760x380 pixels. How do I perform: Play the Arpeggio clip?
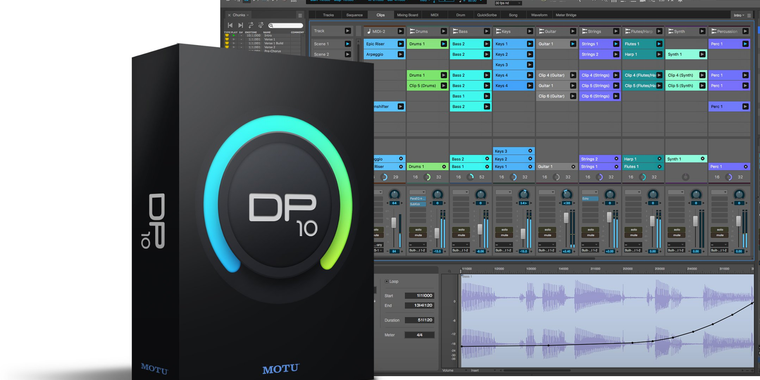click(401, 54)
